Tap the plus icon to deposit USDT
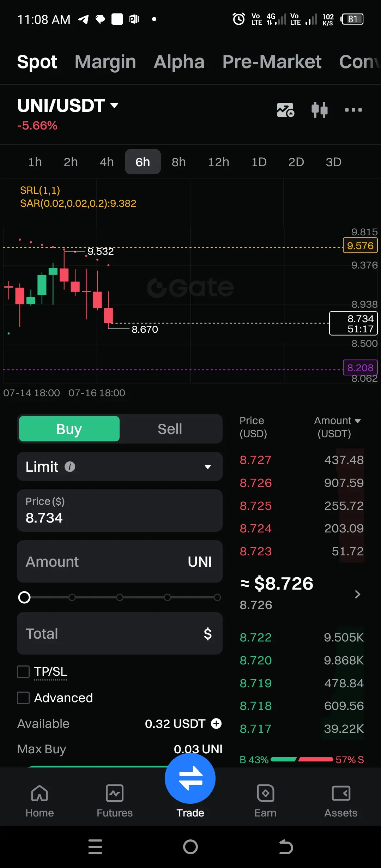This screenshot has width=381, height=868. 216,724
